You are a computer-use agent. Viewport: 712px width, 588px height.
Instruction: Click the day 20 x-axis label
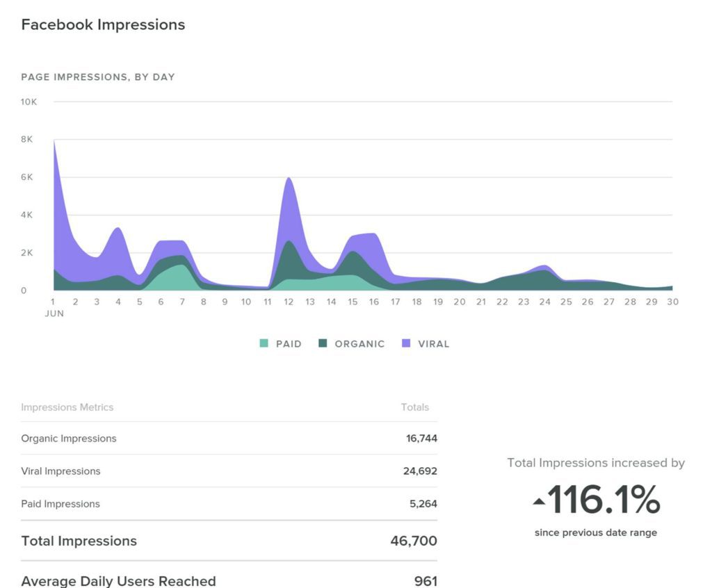pos(460,302)
